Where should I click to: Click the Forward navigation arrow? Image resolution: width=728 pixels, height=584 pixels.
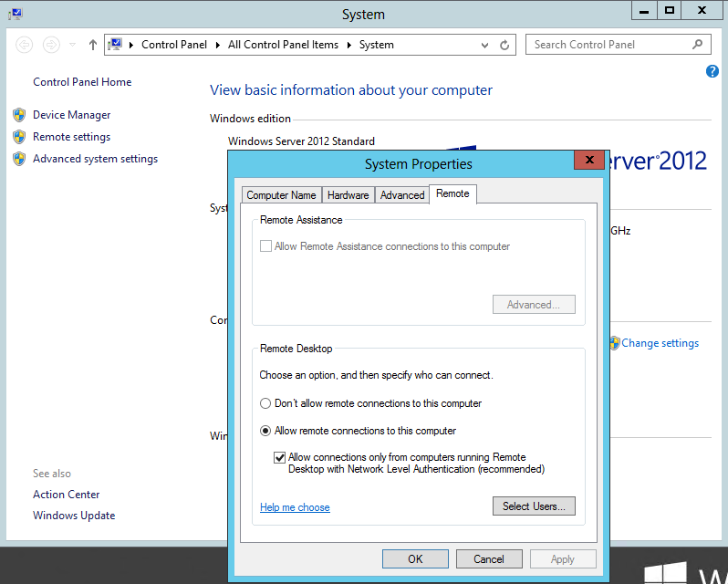(x=51, y=45)
